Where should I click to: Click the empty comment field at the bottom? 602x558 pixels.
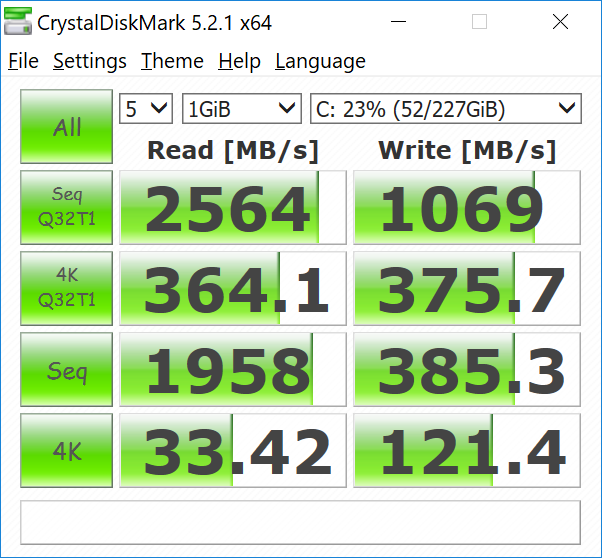pos(300,522)
